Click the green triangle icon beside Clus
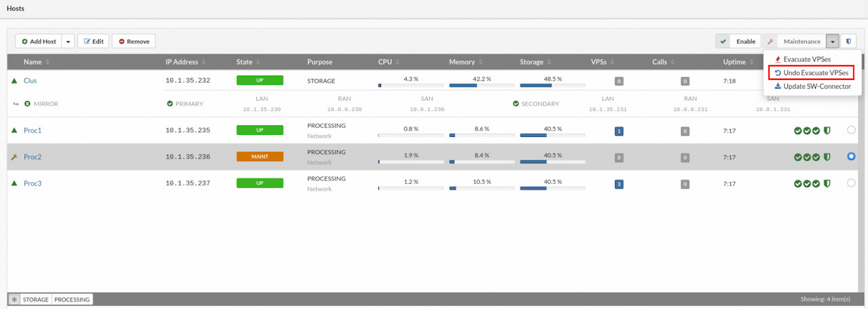Image resolution: width=868 pixels, height=309 pixels. coord(14,81)
